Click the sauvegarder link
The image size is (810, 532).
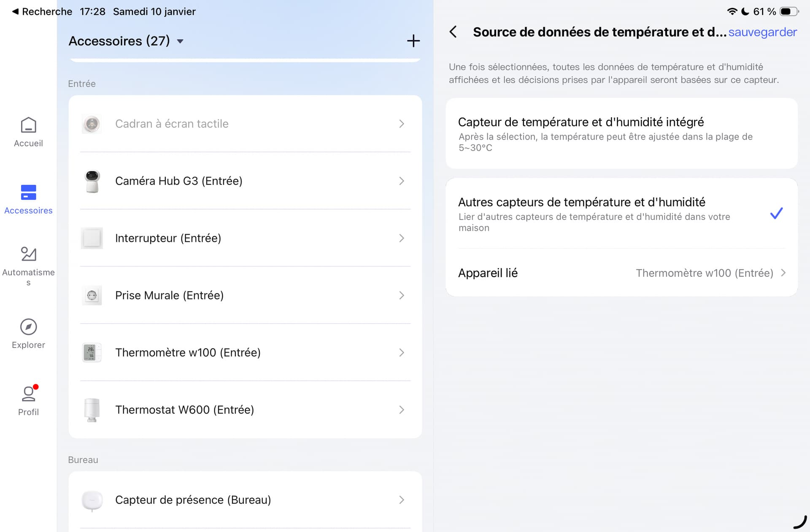[762, 32]
